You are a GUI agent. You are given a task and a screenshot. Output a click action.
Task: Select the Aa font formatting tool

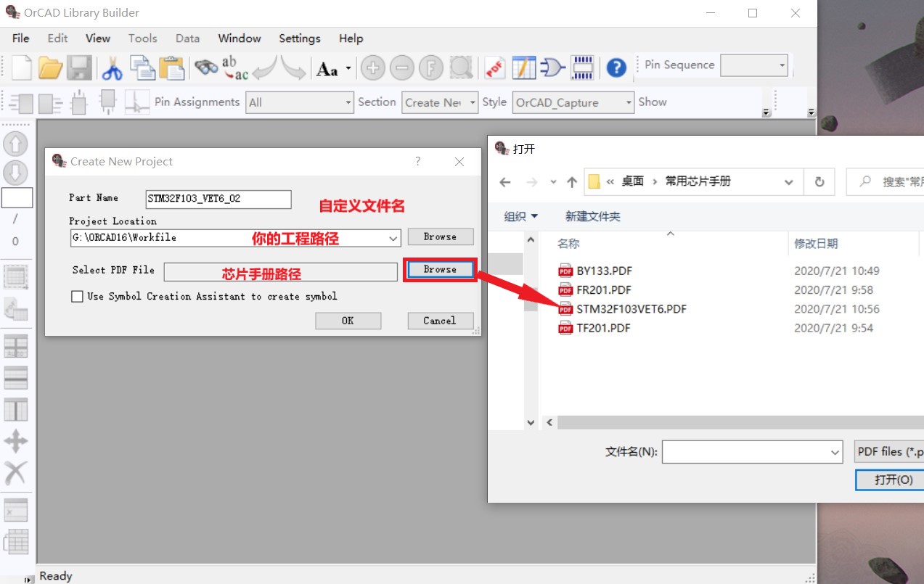pyautogui.click(x=328, y=67)
